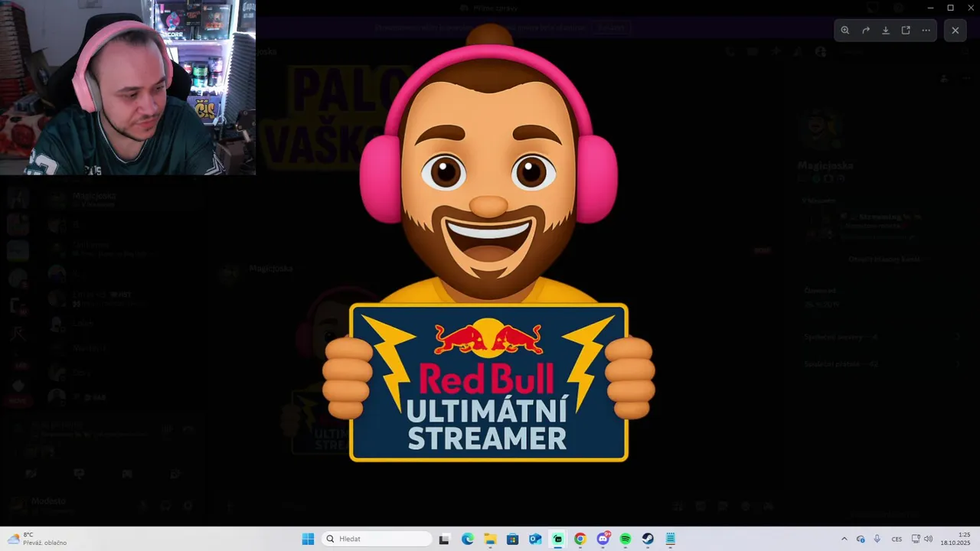Image resolution: width=980 pixels, height=551 pixels.
Task: Open File Explorer from the taskbar
Action: coord(490,539)
